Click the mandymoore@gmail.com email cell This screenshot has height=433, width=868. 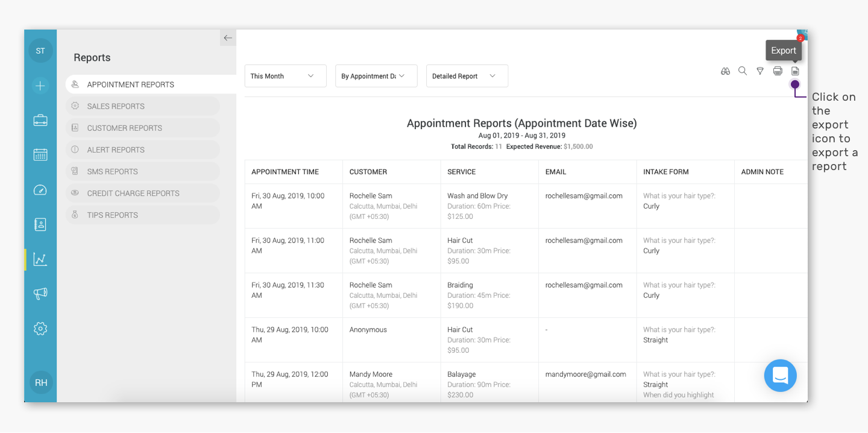[x=586, y=375]
